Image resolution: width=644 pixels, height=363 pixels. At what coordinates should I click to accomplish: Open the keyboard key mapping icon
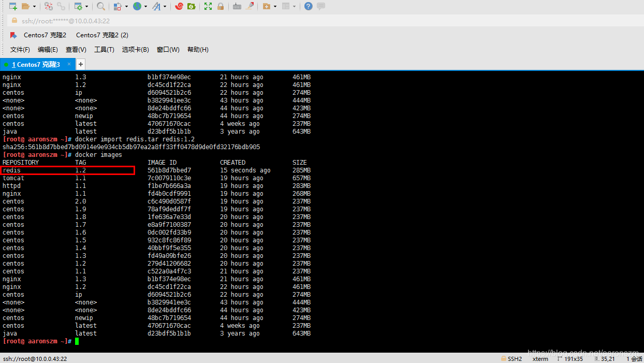(237, 6)
